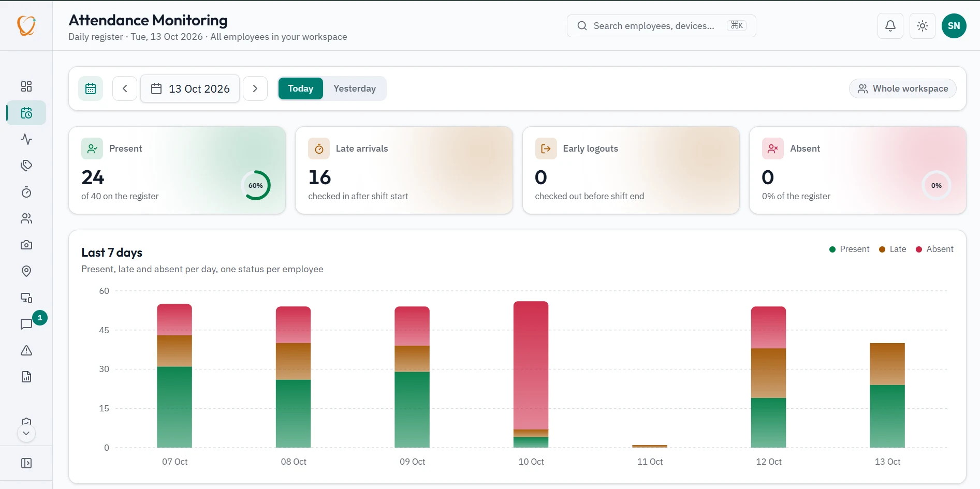Image resolution: width=980 pixels, height=489 pixels.
Task: Click the 60% present progress ring
Action: 256,185
